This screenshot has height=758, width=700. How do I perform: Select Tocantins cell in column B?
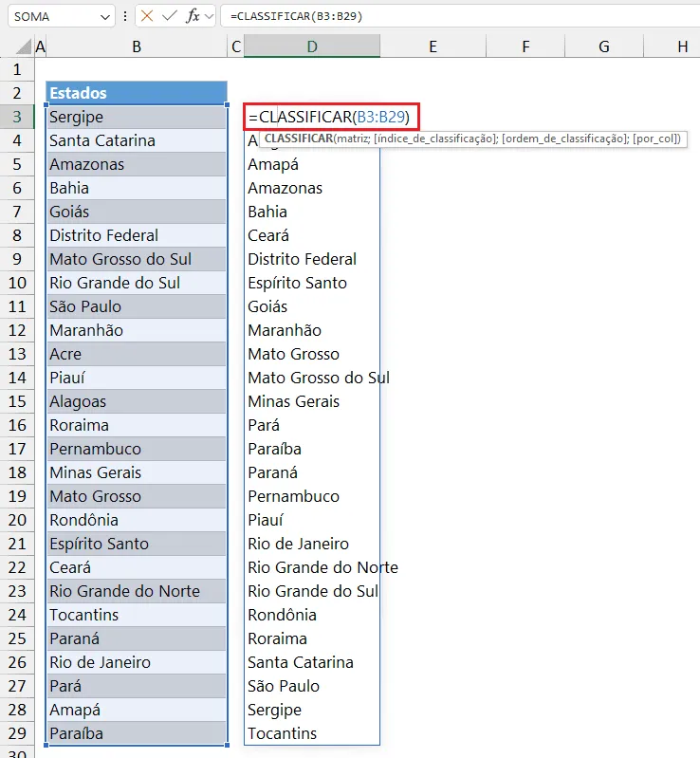[x=137, y=615]
